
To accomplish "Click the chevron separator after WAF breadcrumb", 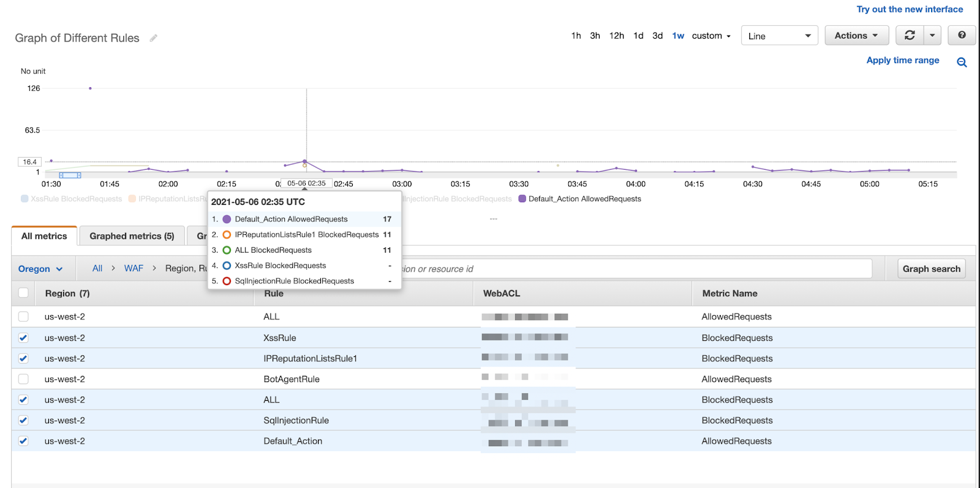I will click(x=154, y=269).
